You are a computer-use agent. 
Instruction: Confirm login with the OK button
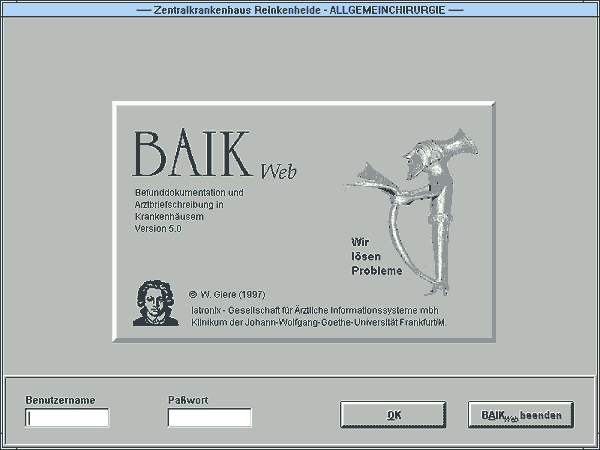point(393,415)
